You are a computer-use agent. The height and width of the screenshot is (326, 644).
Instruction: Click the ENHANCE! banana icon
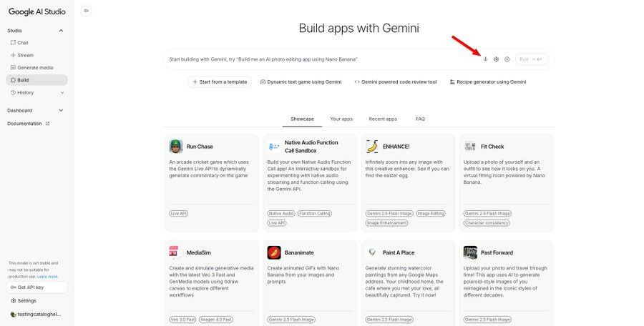[x=372, y=146]
